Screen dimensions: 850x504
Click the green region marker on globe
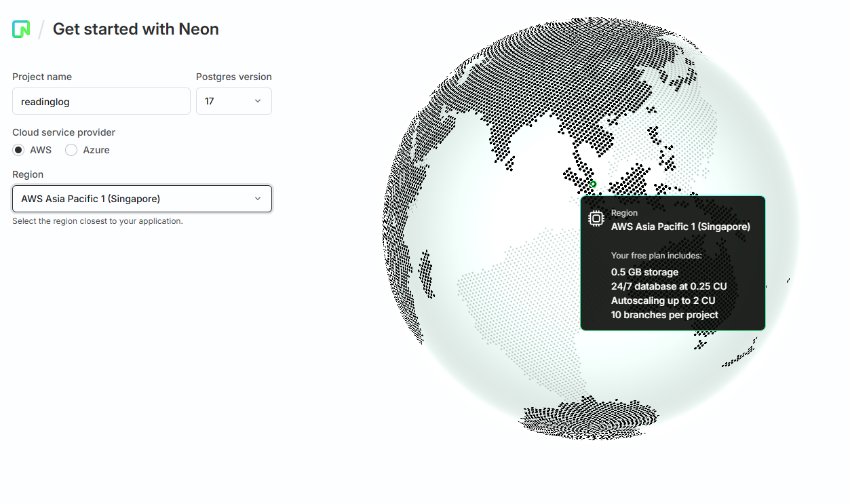click(593, 184)
